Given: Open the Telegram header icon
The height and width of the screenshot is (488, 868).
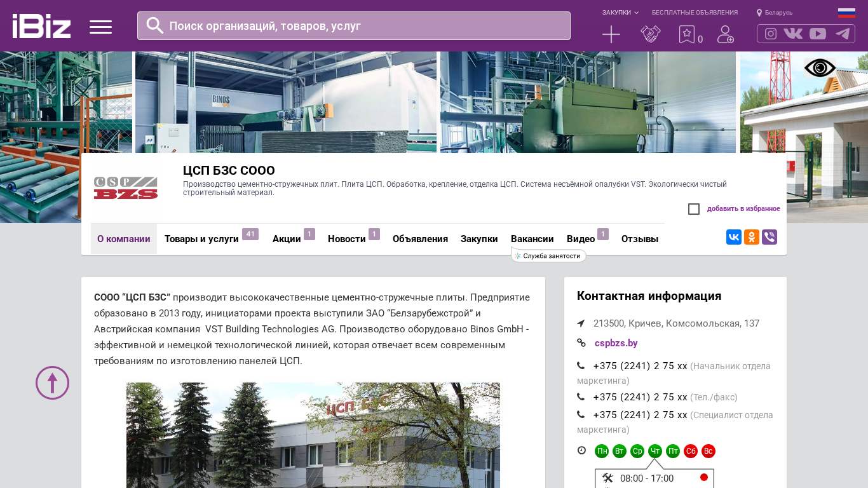Looking at the screenshot, I should click(843, 34).
